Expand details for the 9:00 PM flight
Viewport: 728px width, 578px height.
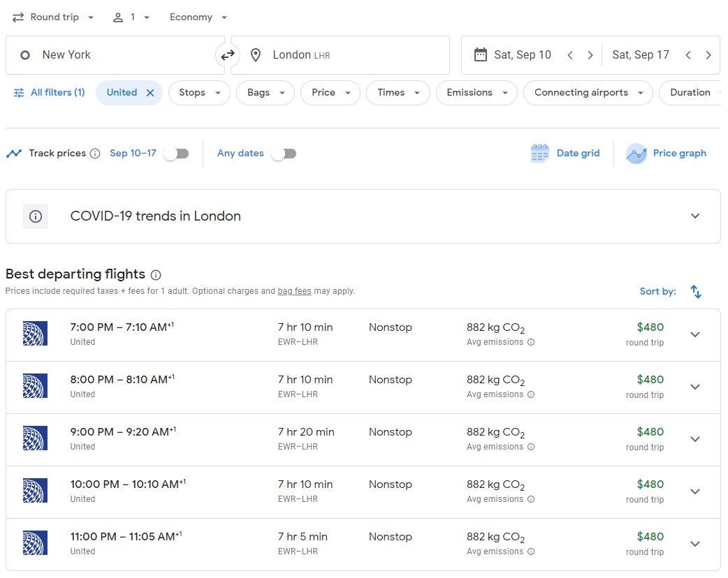coord(694,439)
